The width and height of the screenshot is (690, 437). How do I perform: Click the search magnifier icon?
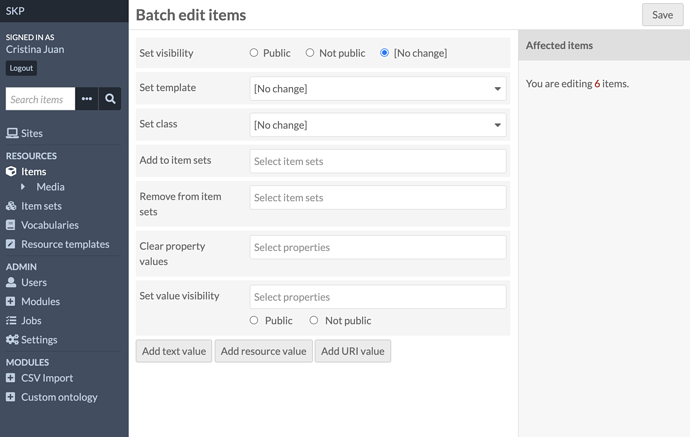coord(110,99)
